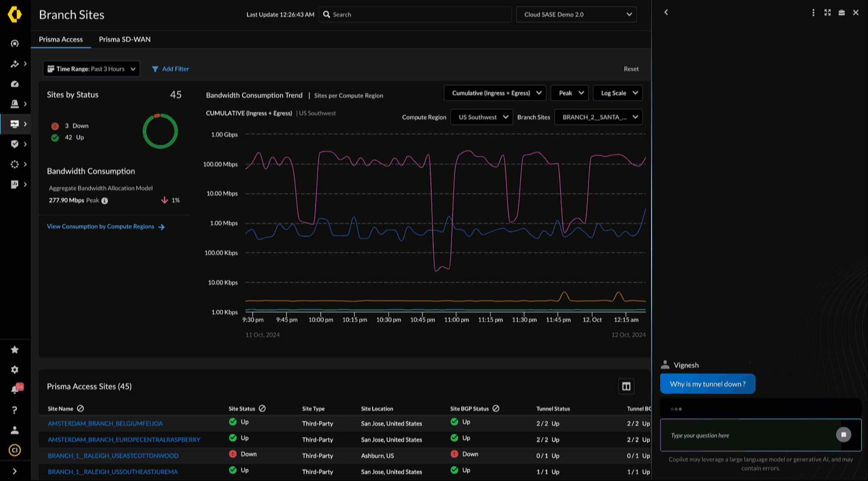This screenshot has width=868, height=481.
Task: Toggle table column settings icon
Action: click(626, 386)
